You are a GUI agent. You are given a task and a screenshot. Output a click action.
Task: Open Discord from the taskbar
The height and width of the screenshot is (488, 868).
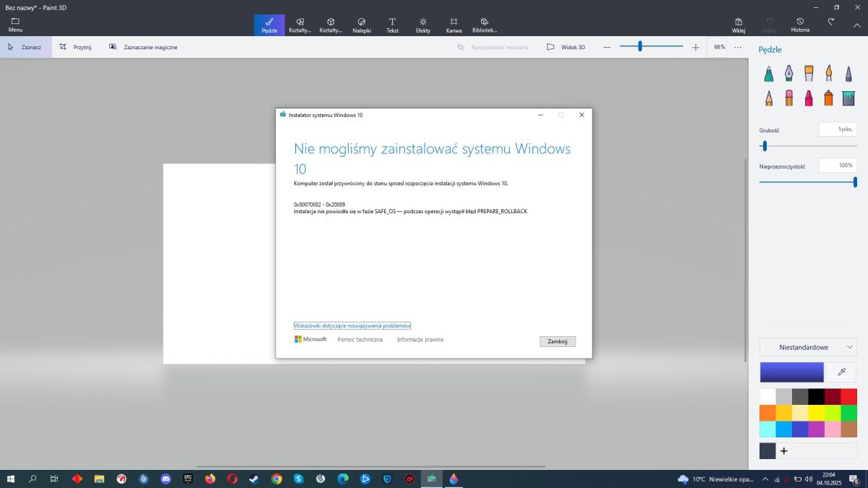pos(166,479)
